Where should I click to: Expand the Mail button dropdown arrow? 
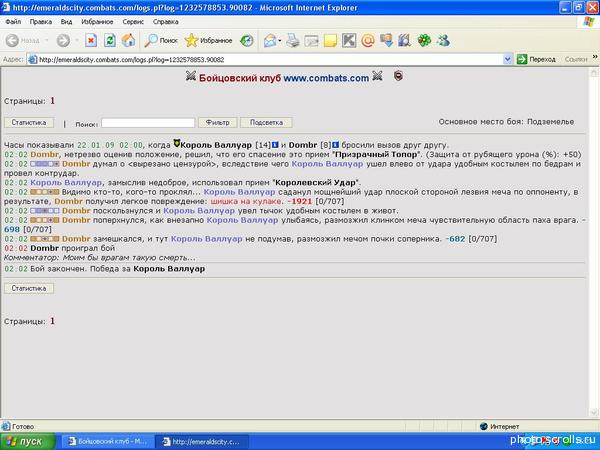pos(280,40)
